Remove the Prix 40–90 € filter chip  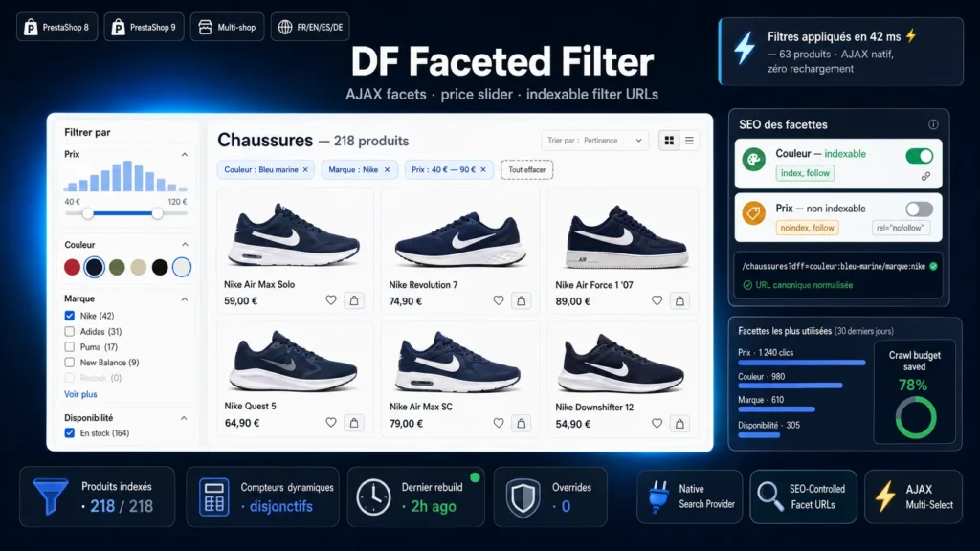point(483,170)
